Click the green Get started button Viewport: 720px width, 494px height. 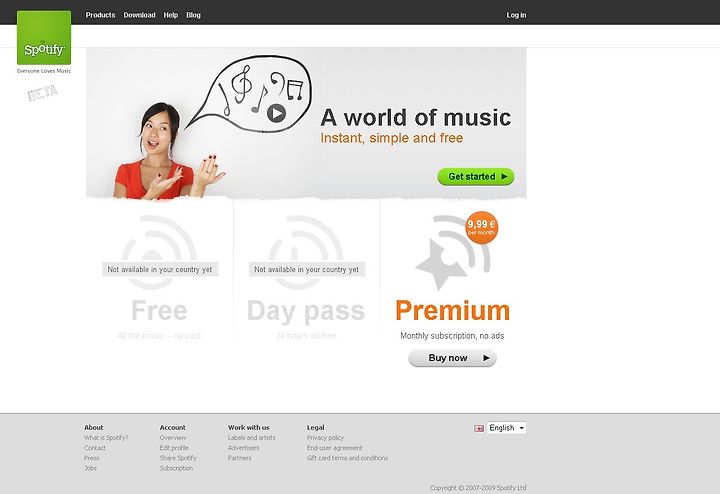pos(476,176)
